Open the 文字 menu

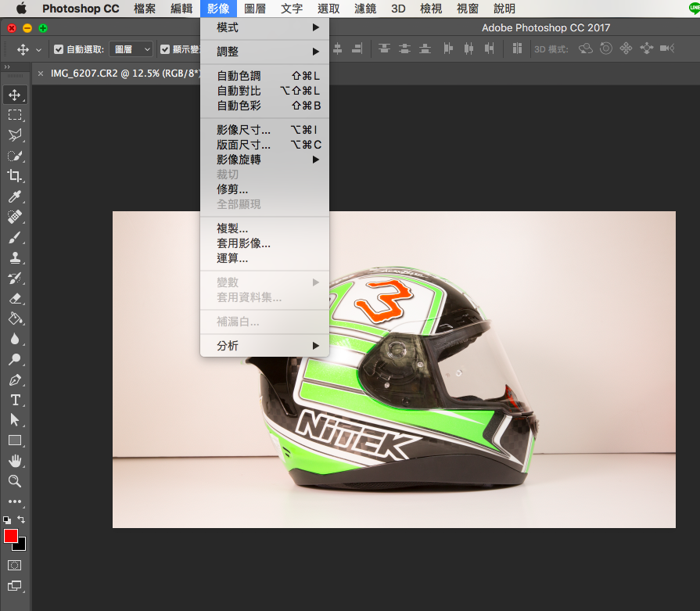point(292,9)
